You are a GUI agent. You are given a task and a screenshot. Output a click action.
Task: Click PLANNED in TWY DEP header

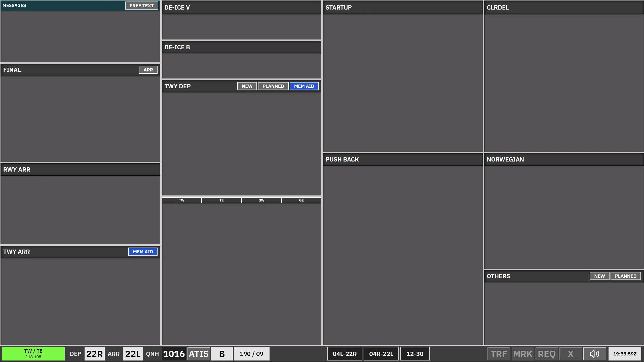(x=273, y=86)
